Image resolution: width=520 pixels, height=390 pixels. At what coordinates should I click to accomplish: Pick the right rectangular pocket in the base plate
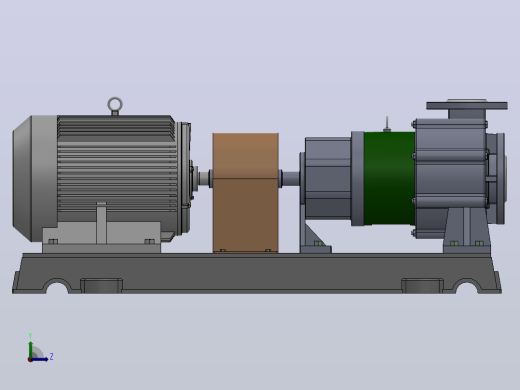pos(422,286)
